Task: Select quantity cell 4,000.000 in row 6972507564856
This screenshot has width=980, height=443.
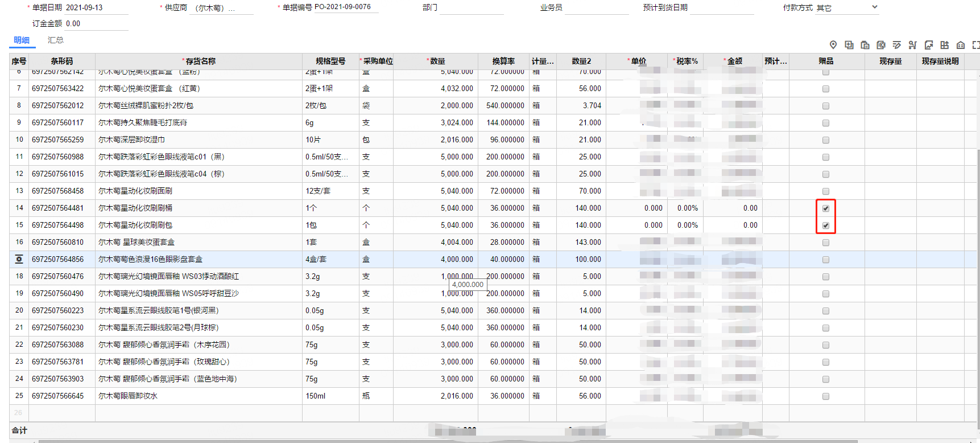Action: (x=436, y=259)
